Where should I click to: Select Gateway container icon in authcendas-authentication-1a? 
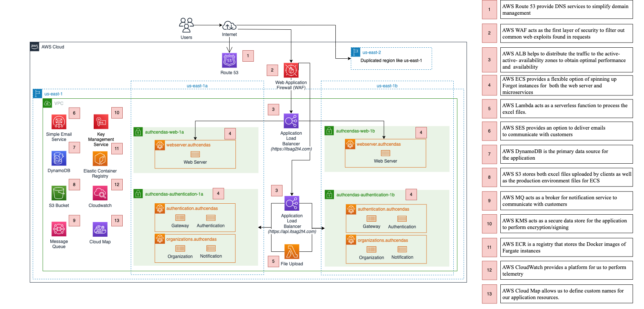pyautogui.click(x=180, y=218)
